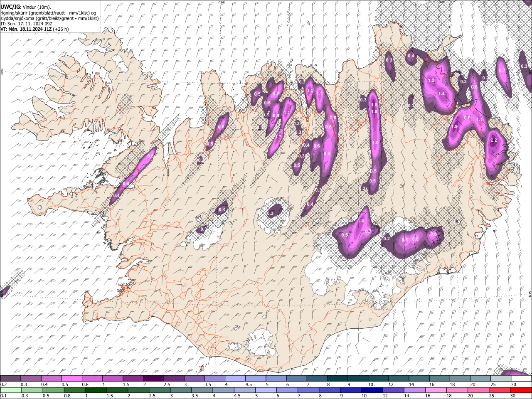Pick the pale grey swatch between 25 and 30
532x399 pixels.
pyautogui.click(x=500, y=378)
